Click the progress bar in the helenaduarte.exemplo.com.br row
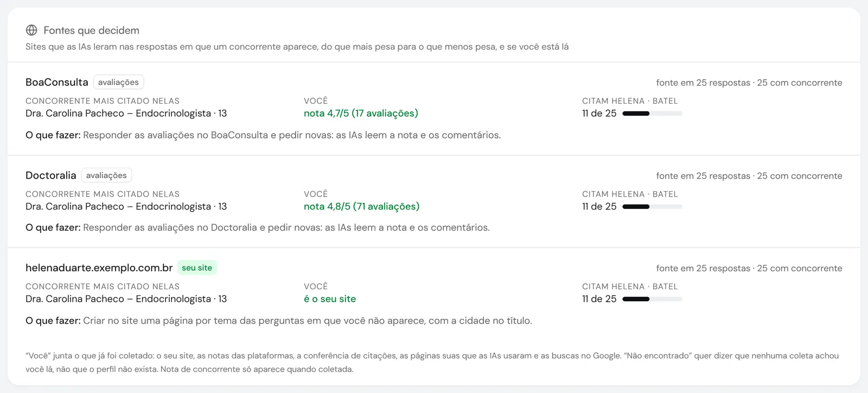 point(652,299)
